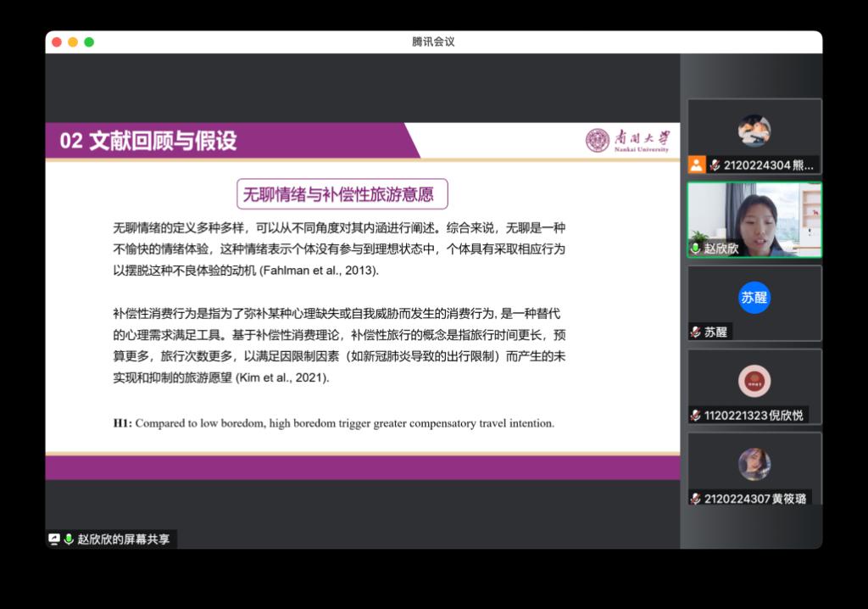Screen dimensions: 868x609
Task: Click the slide title 02 文献回顾与假设
Action: pos(148,141)
